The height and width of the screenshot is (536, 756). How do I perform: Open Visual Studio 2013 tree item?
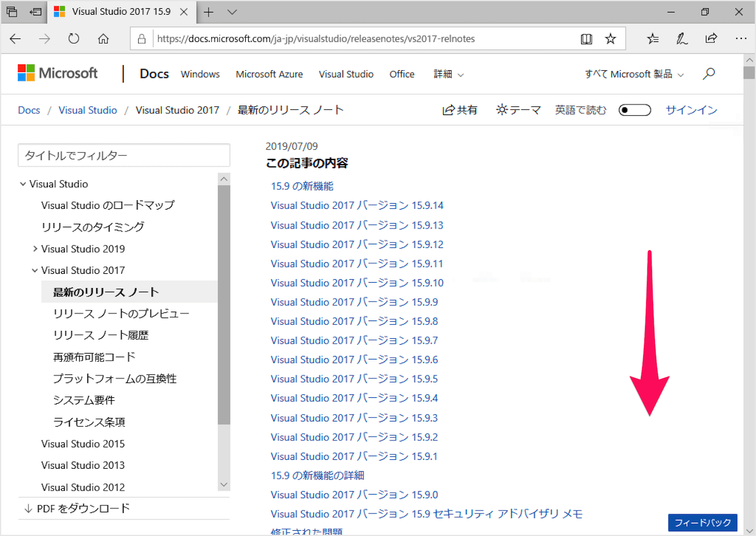(x=83, y=465)
